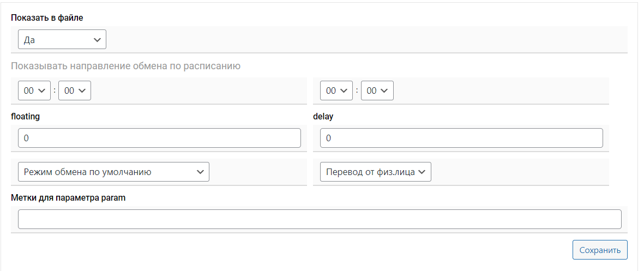Viewport: 644px width, 271px height.
Task: Expand 'Режим обмена по умолчанию' dropdown
Action: point(113,172)
